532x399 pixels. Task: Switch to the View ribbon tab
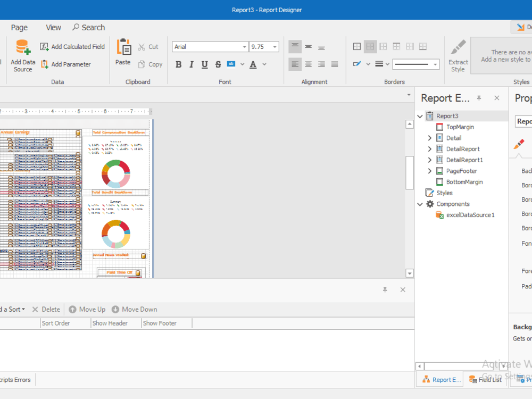(x=53, y=27)
